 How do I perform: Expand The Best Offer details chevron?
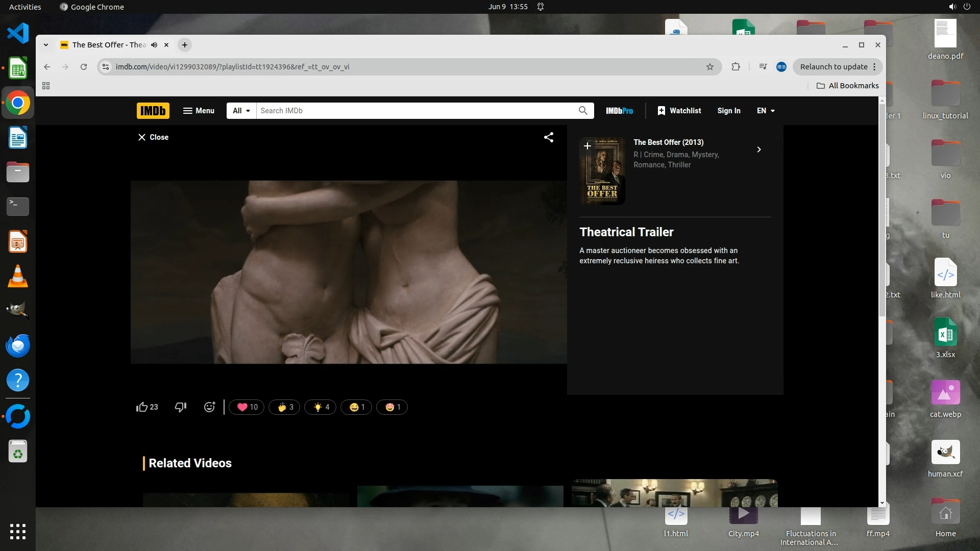click(x=759, y=149)
